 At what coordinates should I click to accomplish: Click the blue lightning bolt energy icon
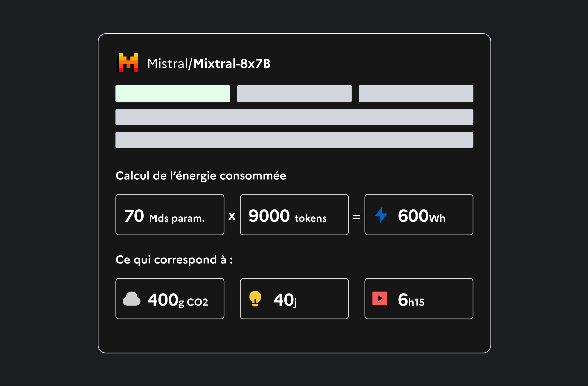381,215
